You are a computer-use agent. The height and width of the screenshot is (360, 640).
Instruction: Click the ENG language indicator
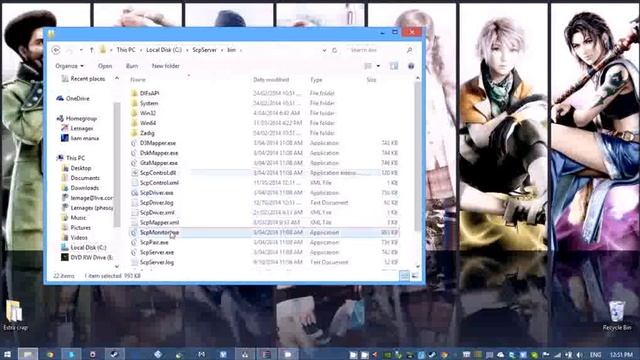tap(596, 355)
